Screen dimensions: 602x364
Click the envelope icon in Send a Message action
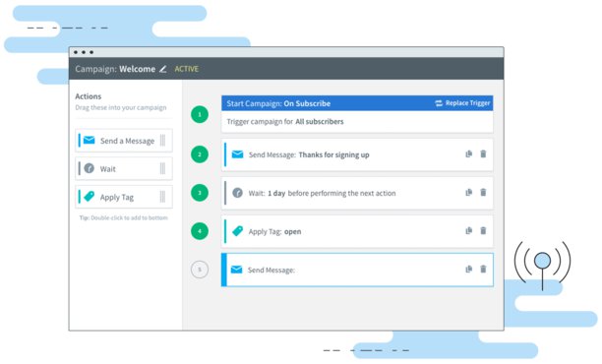point(90,140)
